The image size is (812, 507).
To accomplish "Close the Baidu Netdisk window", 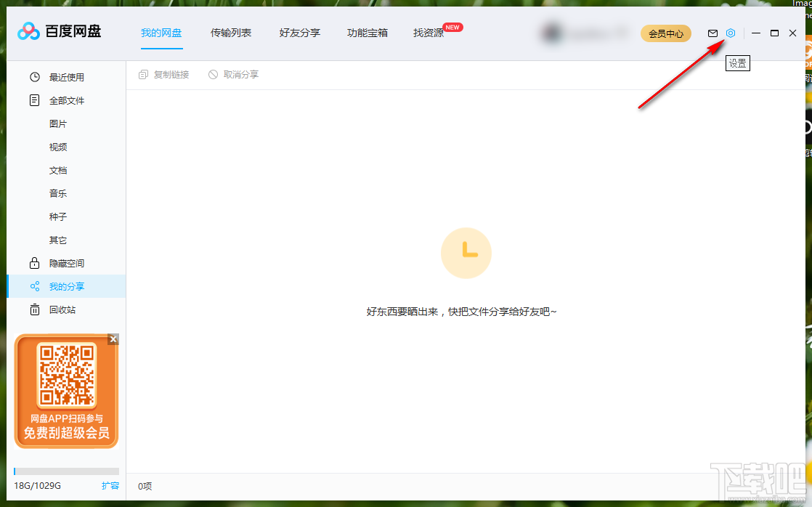I will click(x=793, y=33).
